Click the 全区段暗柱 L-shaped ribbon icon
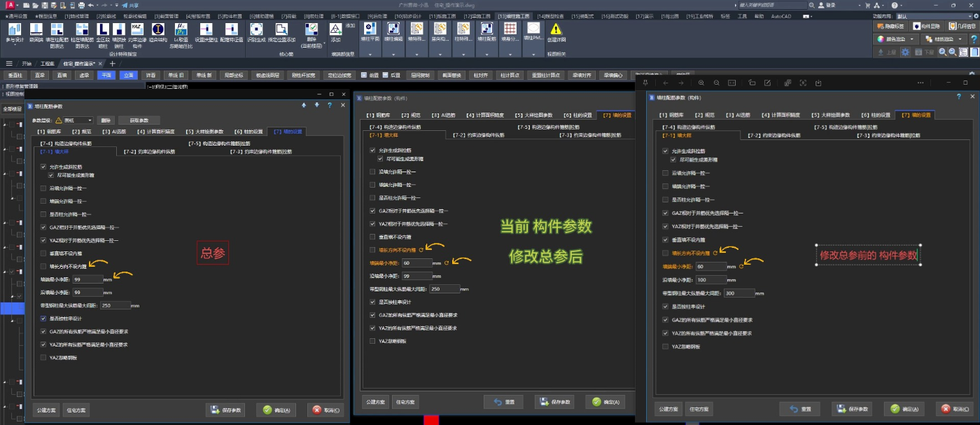Screen dimensions: 980x425 coord(103,29)
